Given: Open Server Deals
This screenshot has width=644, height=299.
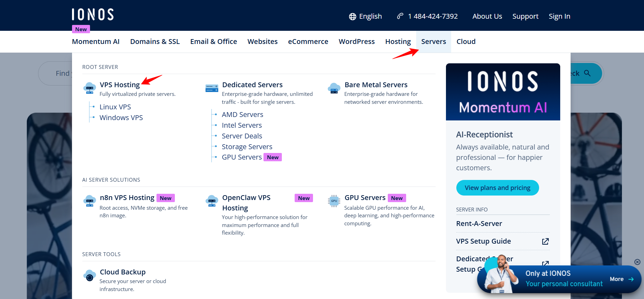Looking at the screenshot, I should tap(242, 136).
